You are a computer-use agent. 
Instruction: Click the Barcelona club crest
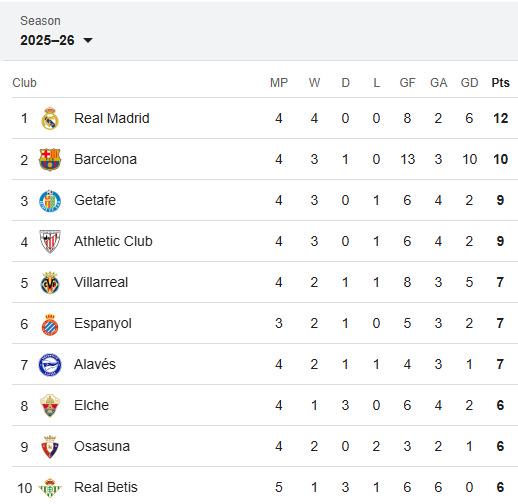click(50, 159)
